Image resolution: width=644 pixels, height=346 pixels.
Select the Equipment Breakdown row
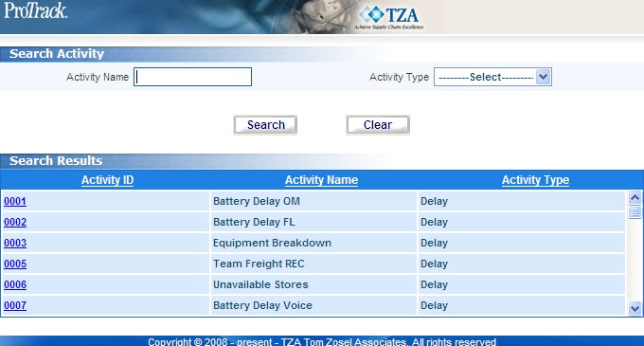pos(313,243)
